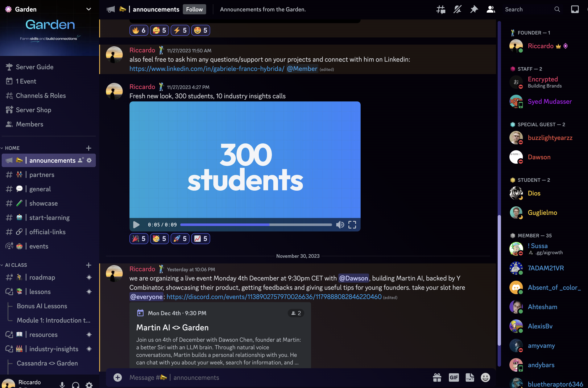Viewport: 588px width, 388px height.
Task: Open the Server Guide item
Action: click(35, 67)
